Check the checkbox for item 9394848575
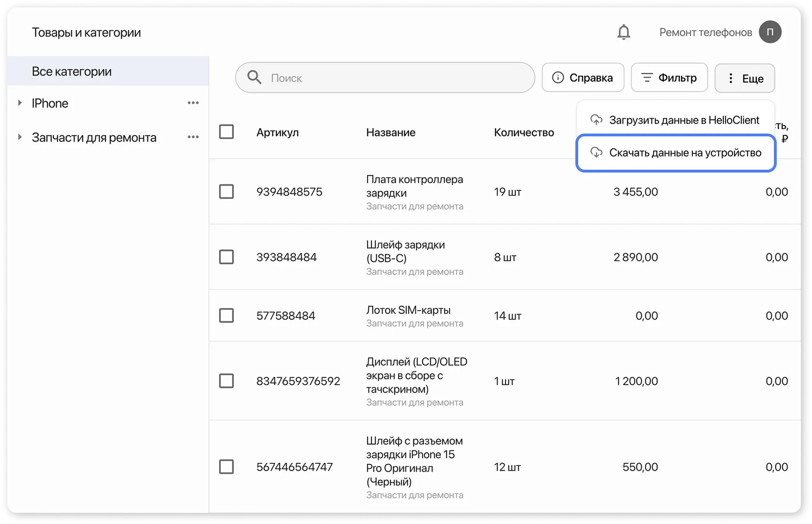The height and width of the screenshot is (524, 812). coord(226,192)
